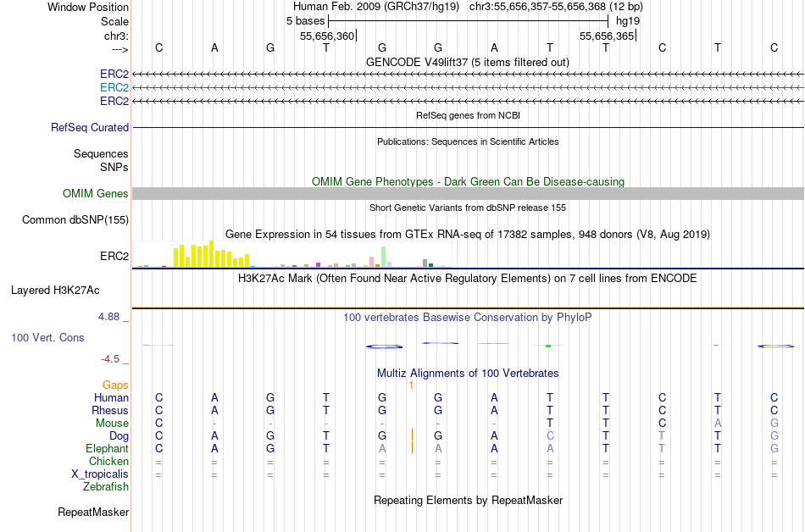Click the light blue ERC2 transcript label
805x532 pixels.
pos(114,88)
